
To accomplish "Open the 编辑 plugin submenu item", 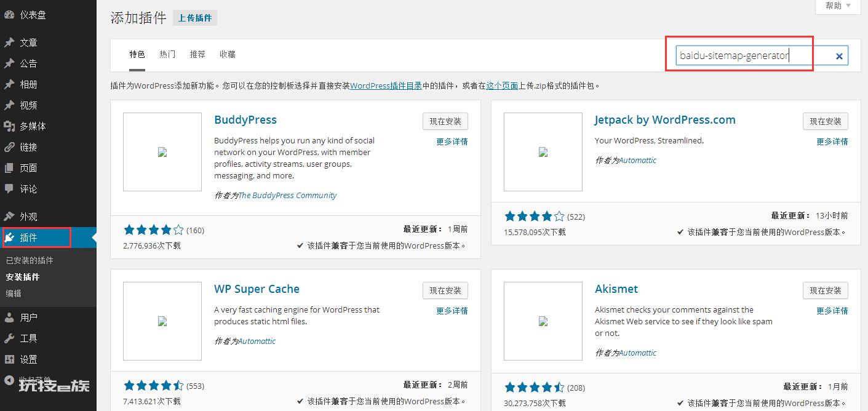I will [14, 293].
